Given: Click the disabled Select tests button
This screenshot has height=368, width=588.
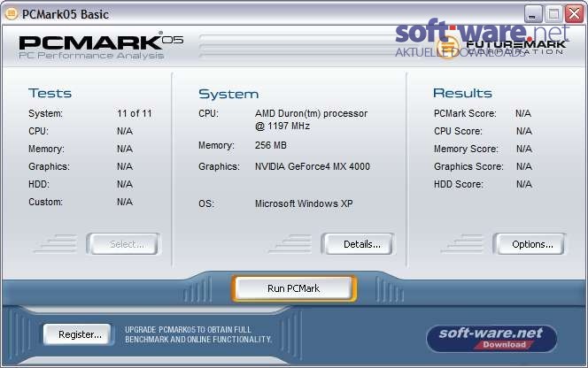Looking at the screenshot, I should pos(123,244).
